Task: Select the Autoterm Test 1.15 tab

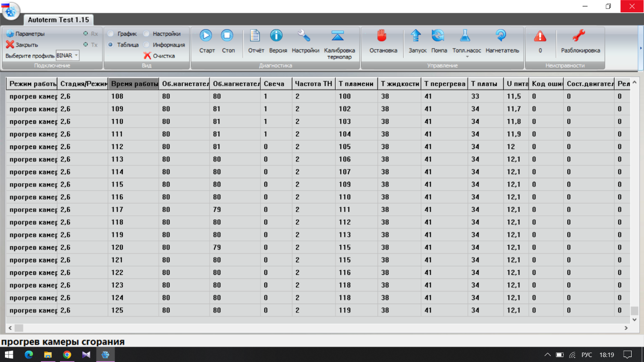Action: point(58,20)
